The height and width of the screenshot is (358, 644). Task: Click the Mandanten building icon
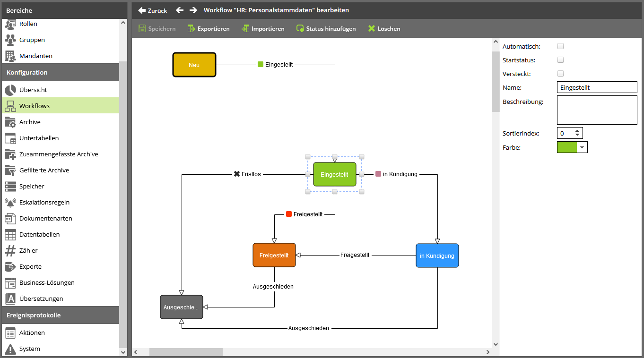pos(10,56)
